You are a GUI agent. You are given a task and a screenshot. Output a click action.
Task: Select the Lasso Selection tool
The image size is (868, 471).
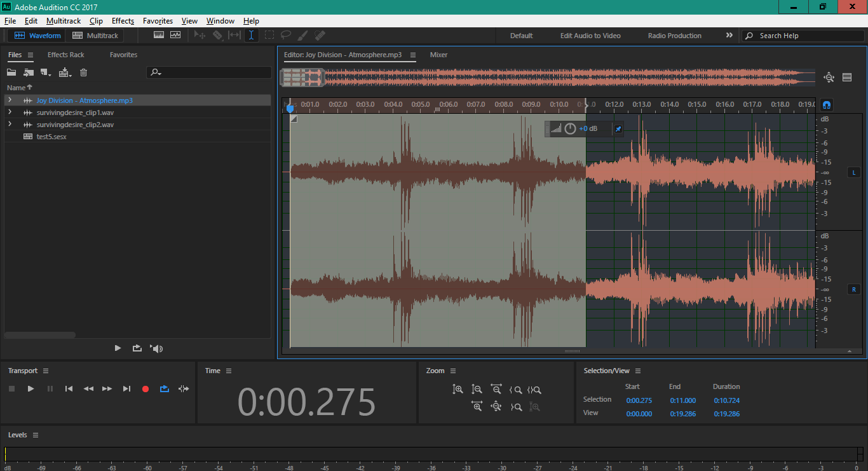[x=286, y=36]
